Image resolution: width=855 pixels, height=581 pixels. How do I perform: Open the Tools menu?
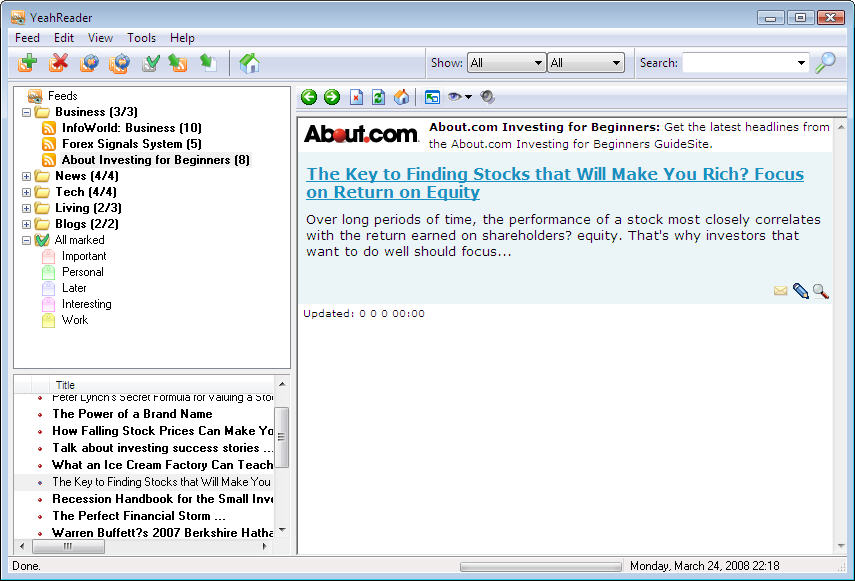coord(142,38)
